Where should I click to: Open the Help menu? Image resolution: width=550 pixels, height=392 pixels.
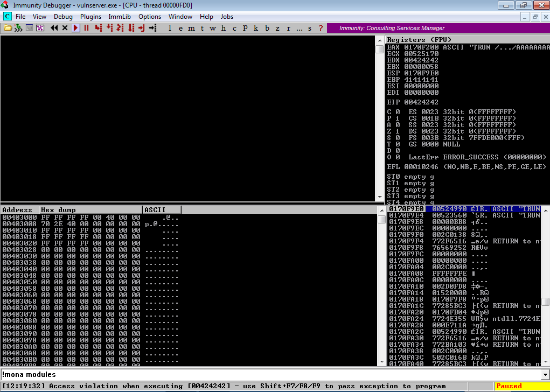pos(206,17)
